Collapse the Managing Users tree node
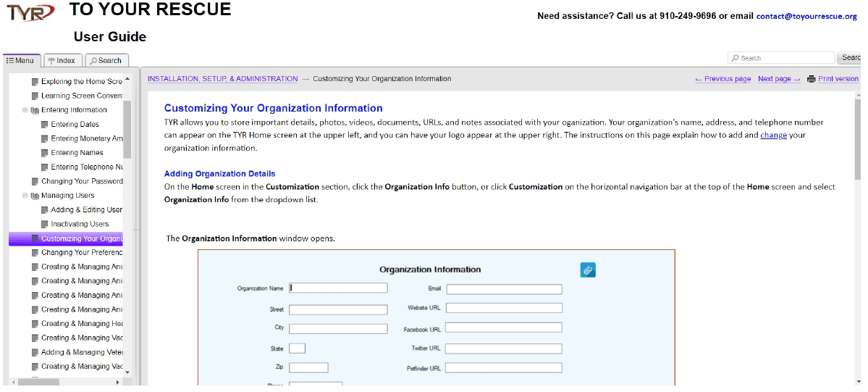Viewport: 868px width, 392px height. point(25,195)
